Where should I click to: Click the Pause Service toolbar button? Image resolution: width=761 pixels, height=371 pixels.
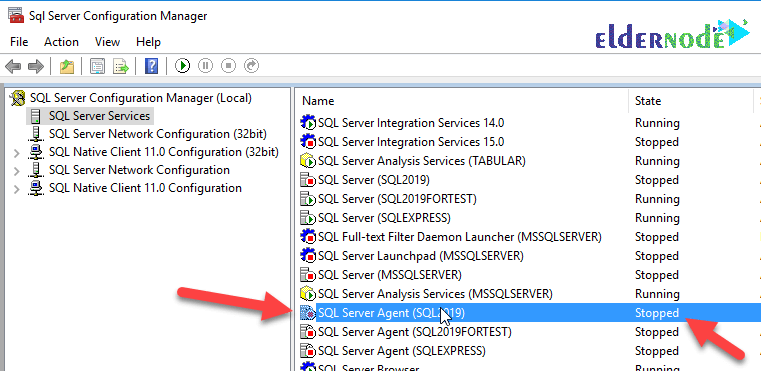[205, 66]
